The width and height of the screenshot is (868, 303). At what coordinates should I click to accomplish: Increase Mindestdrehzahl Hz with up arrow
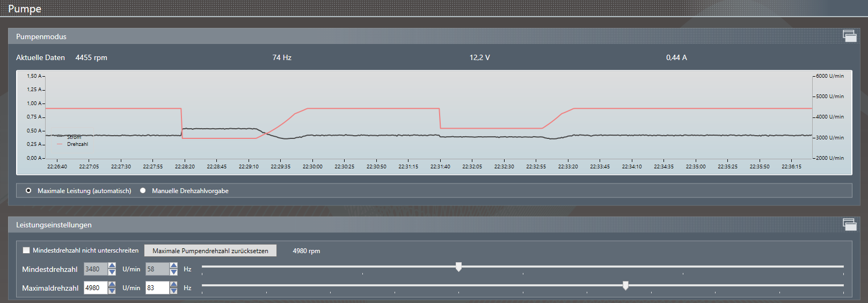pos(173,266)
